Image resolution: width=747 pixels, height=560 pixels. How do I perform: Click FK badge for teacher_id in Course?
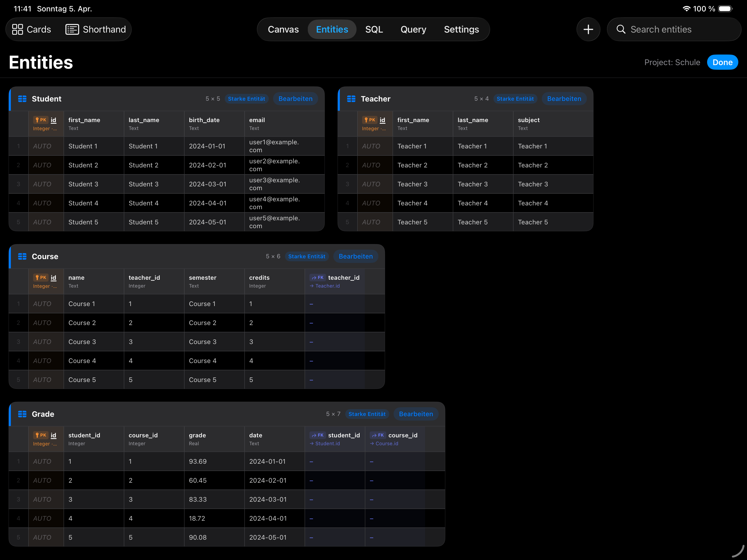coord(317,278)
